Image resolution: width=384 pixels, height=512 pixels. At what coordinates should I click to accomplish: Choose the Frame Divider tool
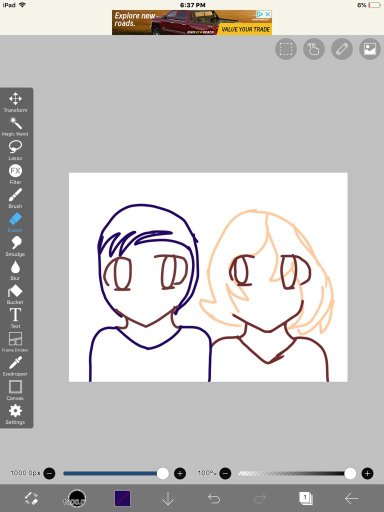[15, 342]
